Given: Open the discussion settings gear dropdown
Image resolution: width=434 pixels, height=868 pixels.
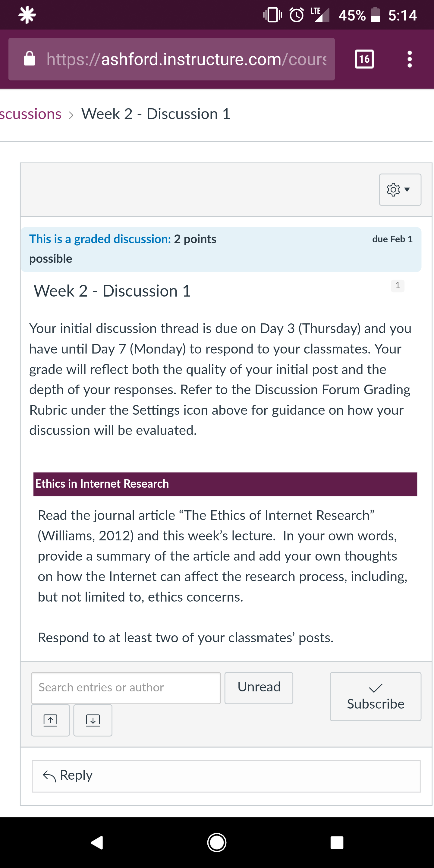Looking at the screenshot, I should (x=400, y=190).
